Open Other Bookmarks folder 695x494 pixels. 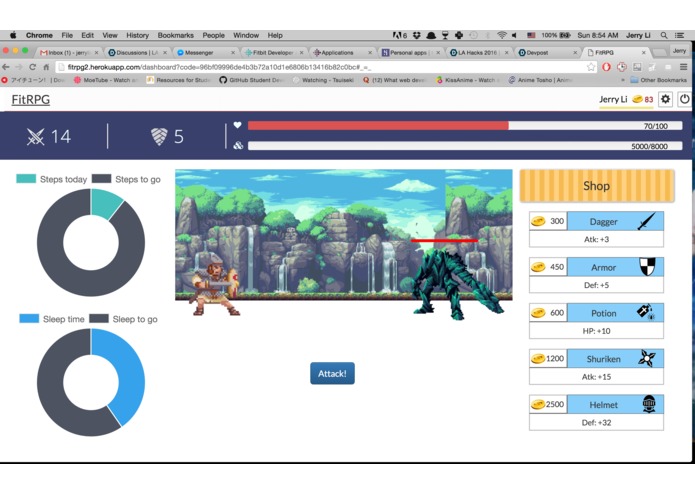pyautogui.click(x=658, y=80)
